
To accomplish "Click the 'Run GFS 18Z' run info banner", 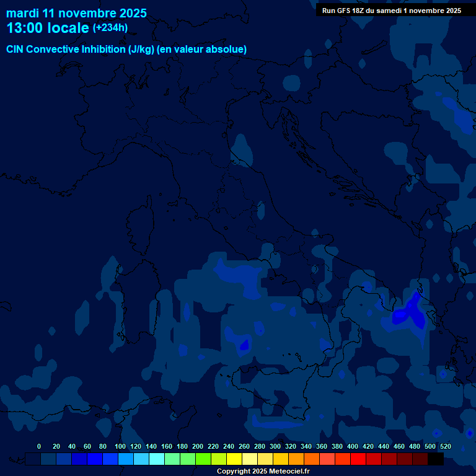I will tap(391, 11).
